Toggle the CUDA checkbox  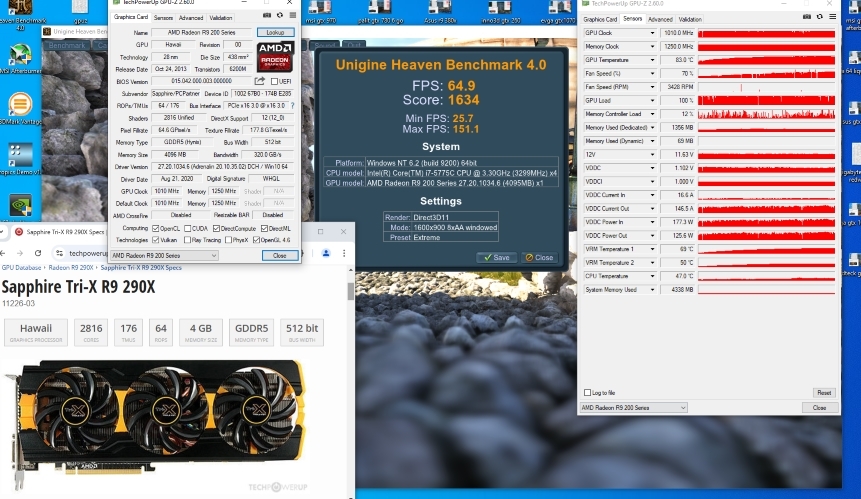(x=187, y=228)
